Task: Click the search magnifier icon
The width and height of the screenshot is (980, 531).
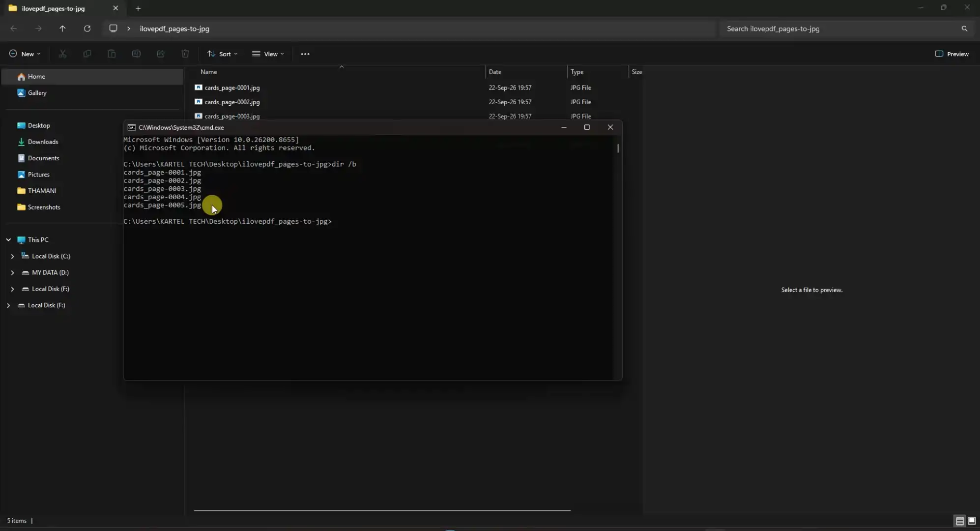Action: [964, 29]
